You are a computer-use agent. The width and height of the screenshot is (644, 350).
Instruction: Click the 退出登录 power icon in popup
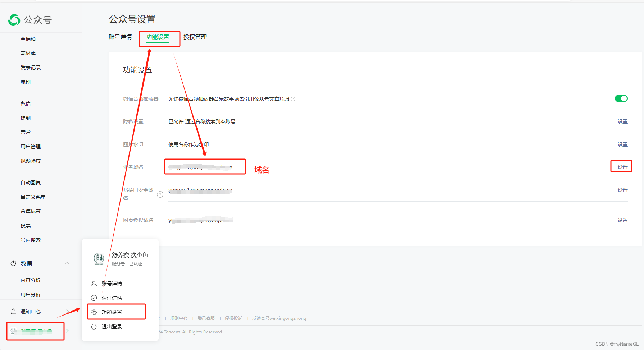tap(94, 327)
